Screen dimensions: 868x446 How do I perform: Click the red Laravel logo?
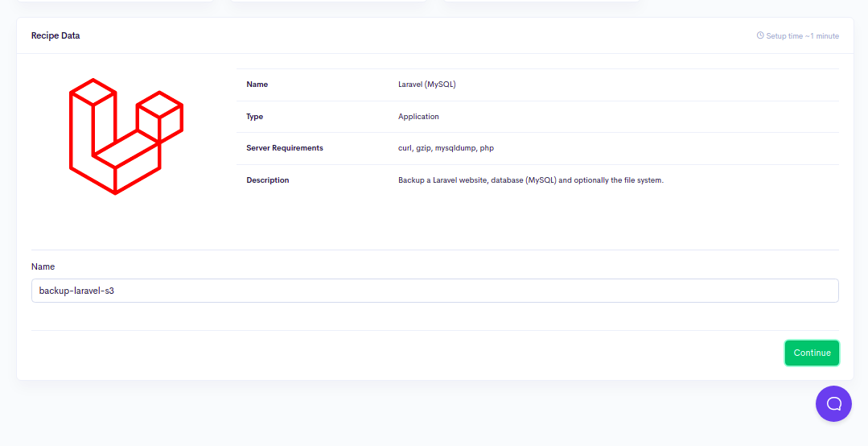(126, 136)
